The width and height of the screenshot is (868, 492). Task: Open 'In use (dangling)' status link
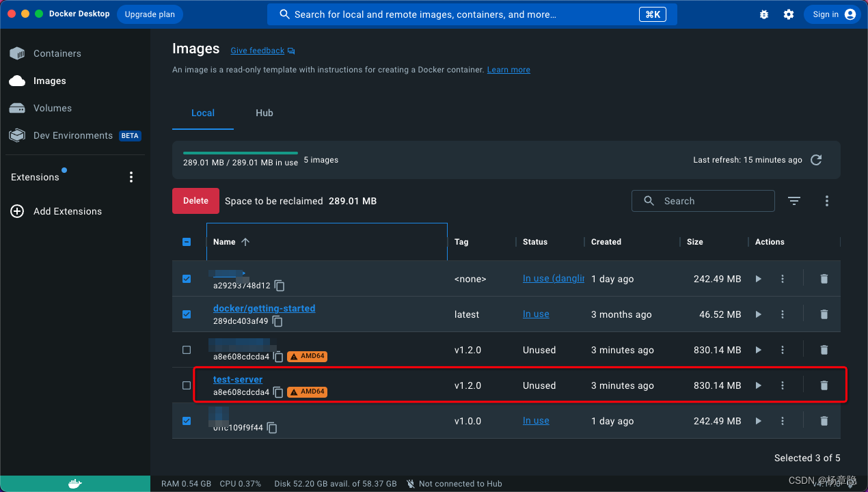pos(554,279)
